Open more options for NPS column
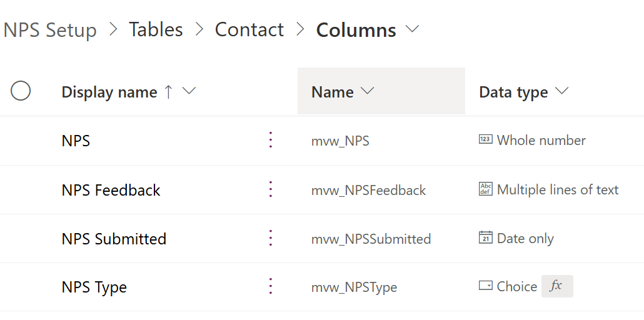644x320 pixels. [271, 140]
